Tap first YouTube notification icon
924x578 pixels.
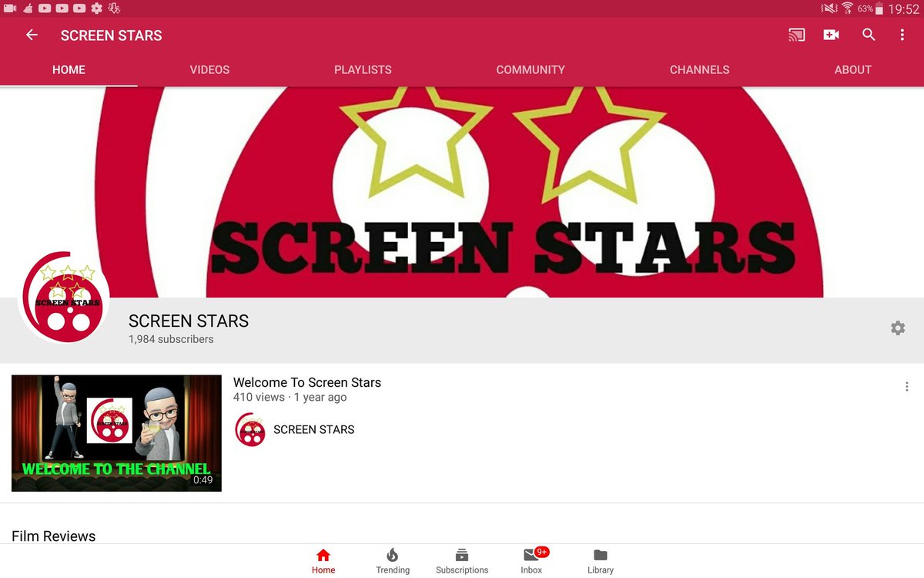pyautogui.click(x=44, y=8)
